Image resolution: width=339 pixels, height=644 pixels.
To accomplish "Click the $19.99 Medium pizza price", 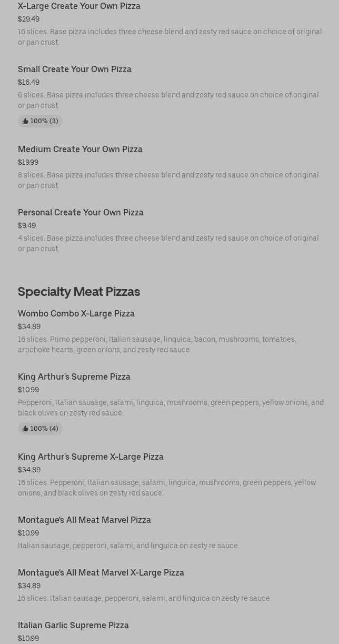I will click(28, 162).
